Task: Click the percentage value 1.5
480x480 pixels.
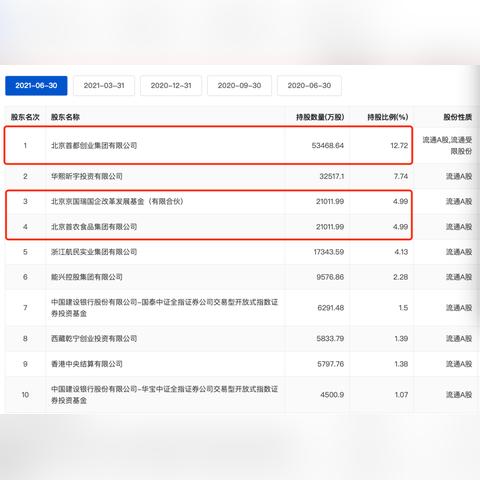Action: 403,308
